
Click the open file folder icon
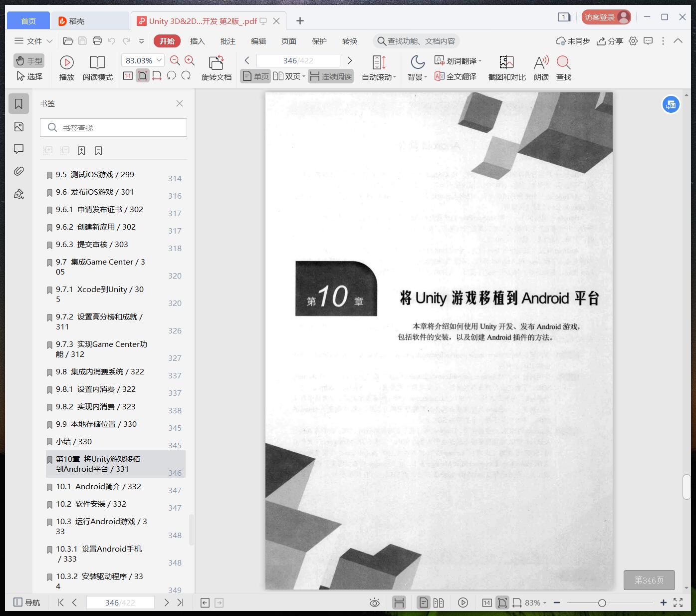tap(68, 41)
